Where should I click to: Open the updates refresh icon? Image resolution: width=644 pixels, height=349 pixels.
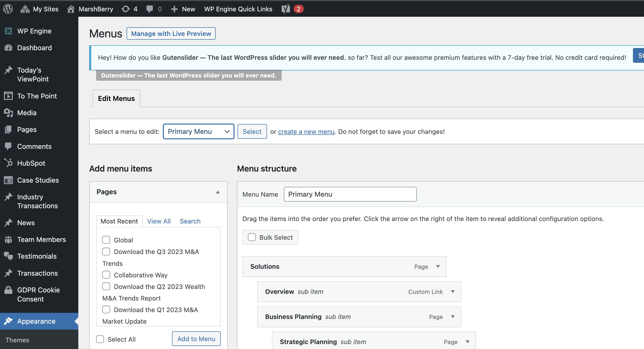point(125,9)
